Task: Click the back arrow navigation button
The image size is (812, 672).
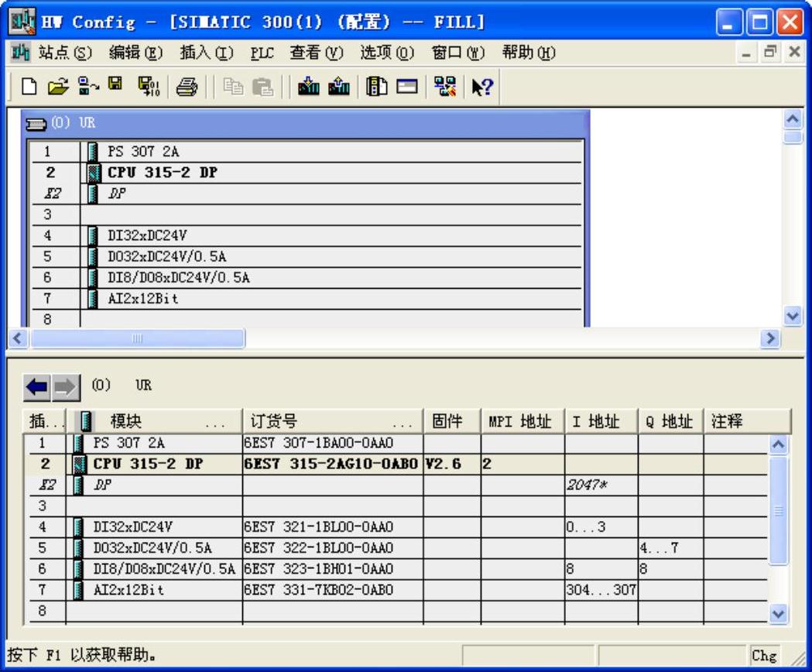Action: (x=37, y=387)
